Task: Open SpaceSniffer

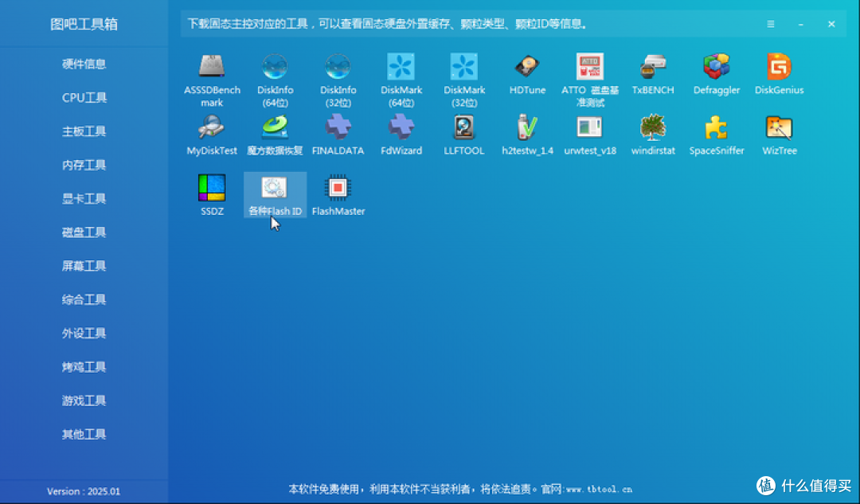Action: click(717, 135)
